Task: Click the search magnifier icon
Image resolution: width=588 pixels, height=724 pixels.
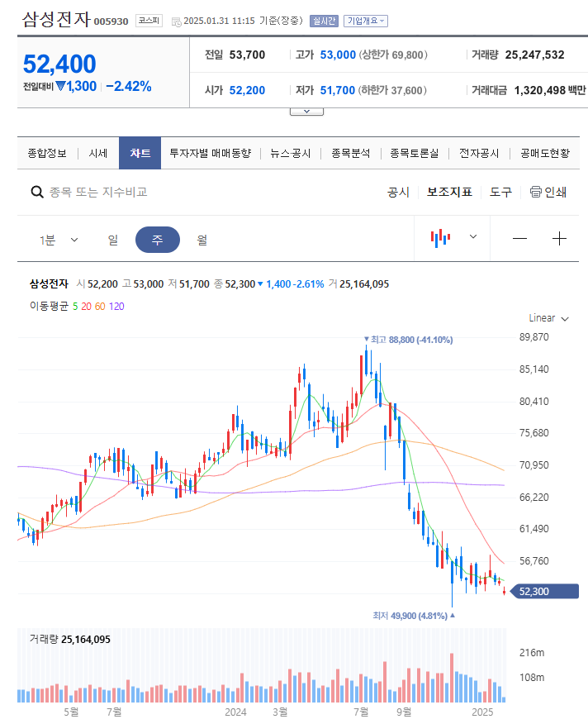Action: [37, 192]
